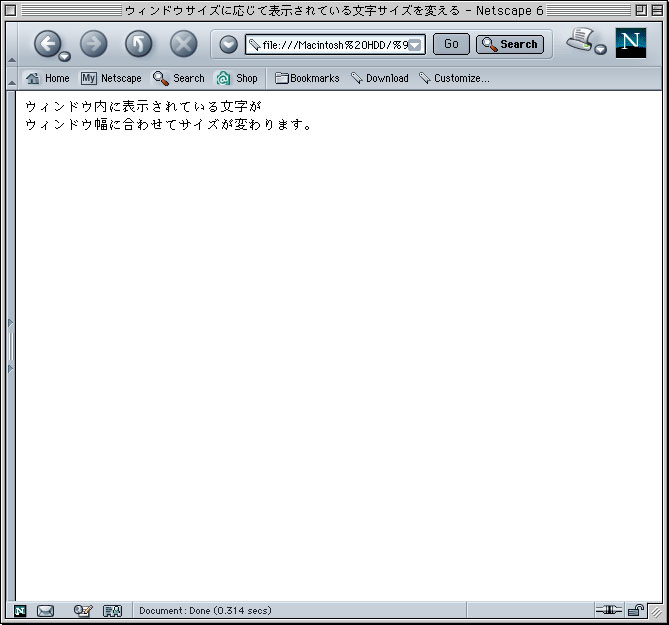Open the Shop toolbar link
Image resolution: width=669 pixels, height=625 pixels.
(x=237, y=78)
